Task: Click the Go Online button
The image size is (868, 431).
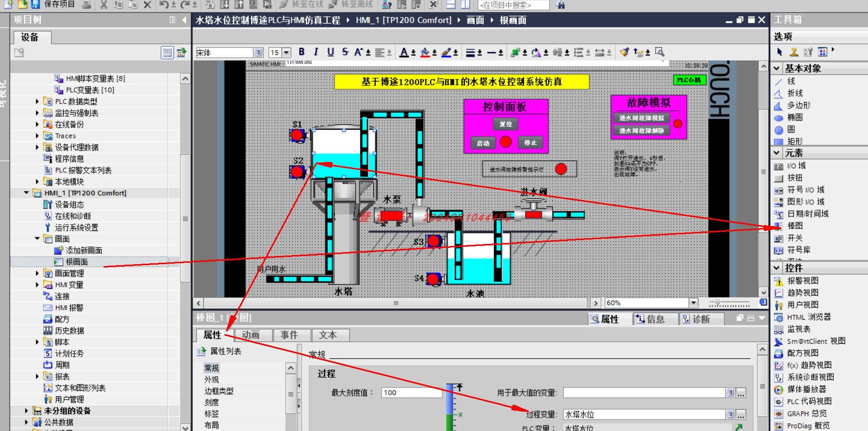Action: coord(301,4)
